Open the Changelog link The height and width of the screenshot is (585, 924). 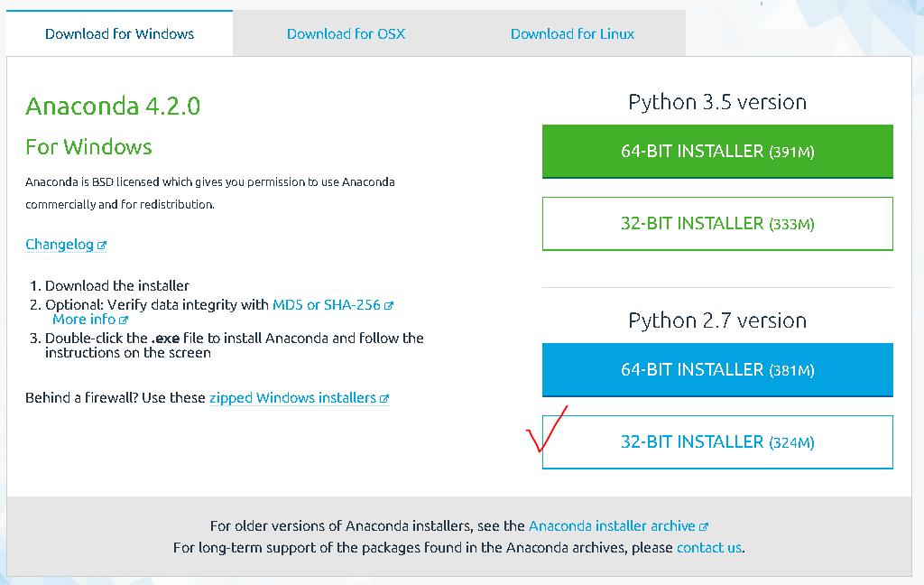pyautogui.click(x=60, y=244)
